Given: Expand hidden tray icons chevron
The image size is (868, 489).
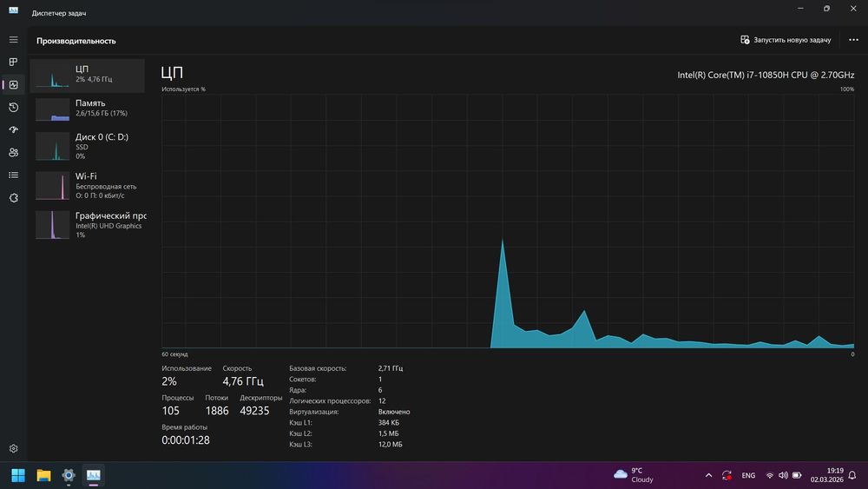Looking at the screenshot, I should click(708, 475).
